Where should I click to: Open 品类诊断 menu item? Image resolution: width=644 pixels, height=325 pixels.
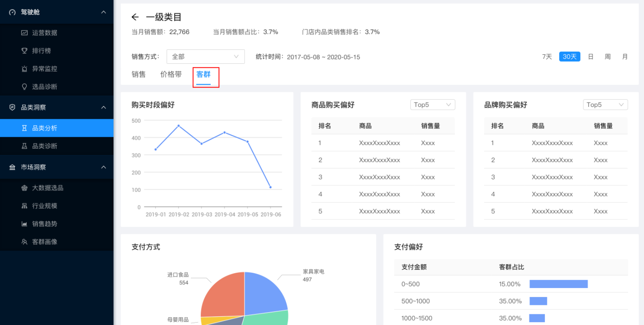tap(57, 146)
